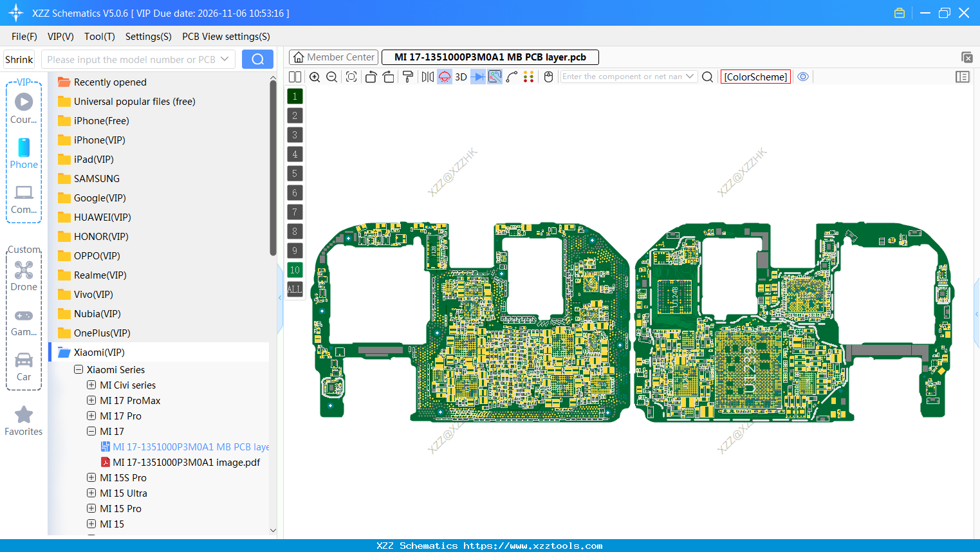Select the Zoom In magnifier tool

pyautogui.click(x=315, y=77)
